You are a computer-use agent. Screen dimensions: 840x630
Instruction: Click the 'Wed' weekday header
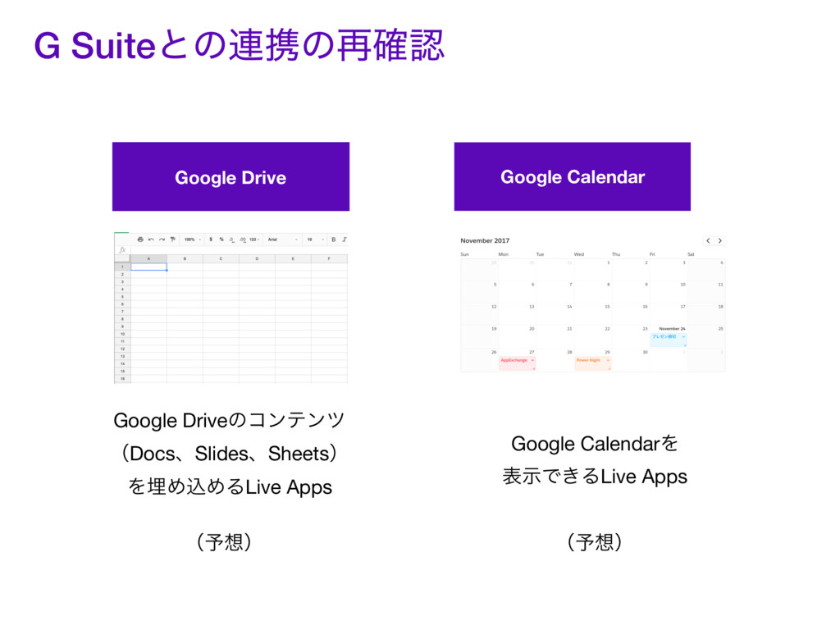point(579,254)
